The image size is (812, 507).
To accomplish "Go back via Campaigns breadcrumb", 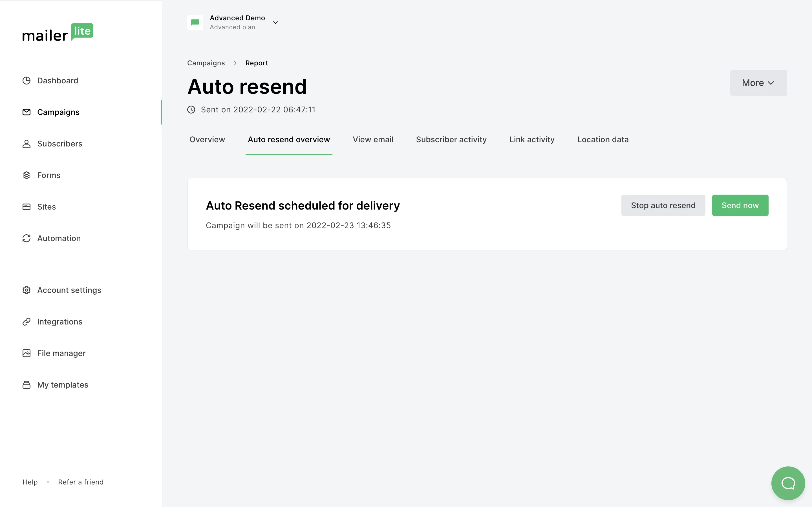I will coord(206,63).
